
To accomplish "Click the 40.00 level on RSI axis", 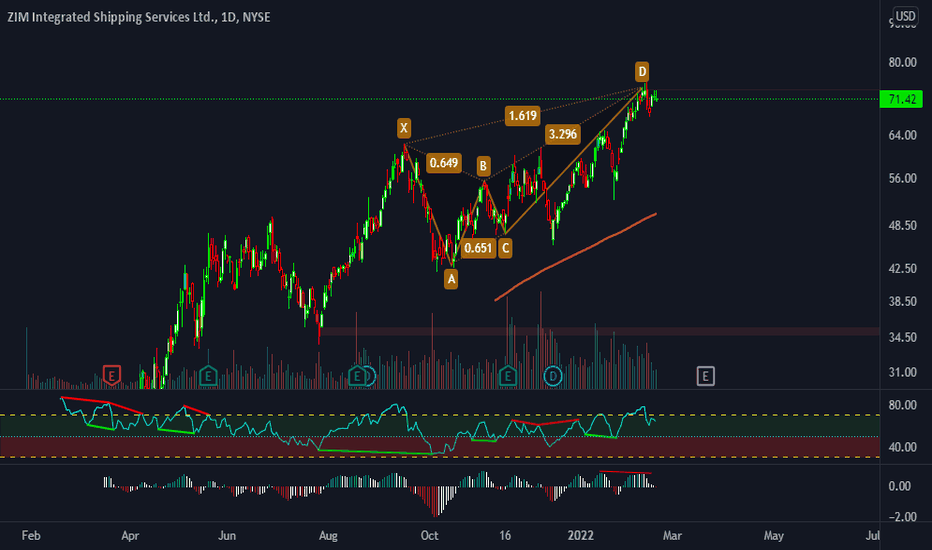I will click(902, 447).
